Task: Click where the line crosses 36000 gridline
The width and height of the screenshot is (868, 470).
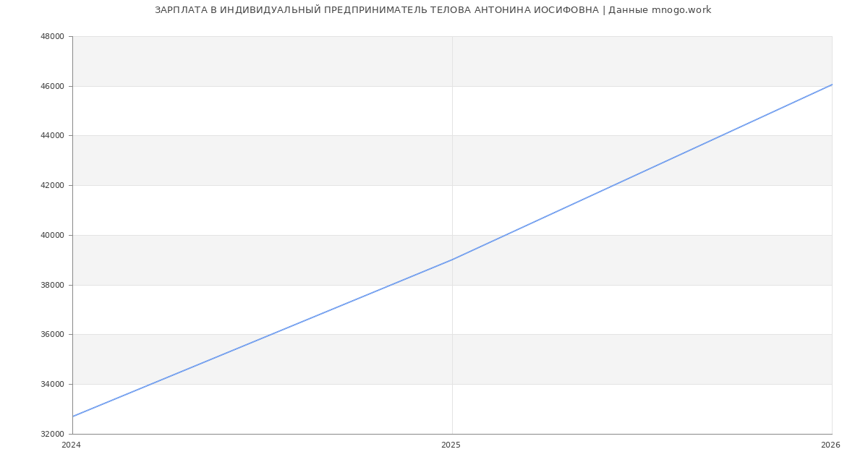Action: [x=271, y=334]
